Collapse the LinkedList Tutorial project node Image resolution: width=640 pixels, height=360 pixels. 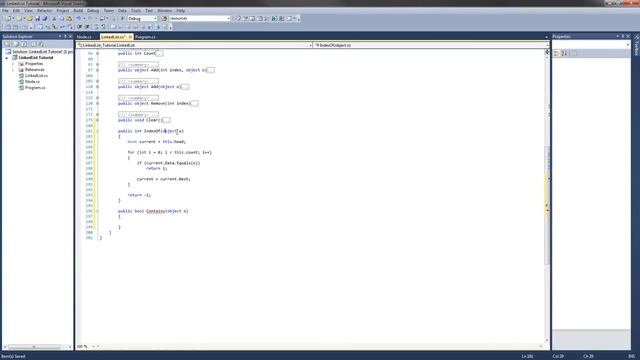(7, 58)
